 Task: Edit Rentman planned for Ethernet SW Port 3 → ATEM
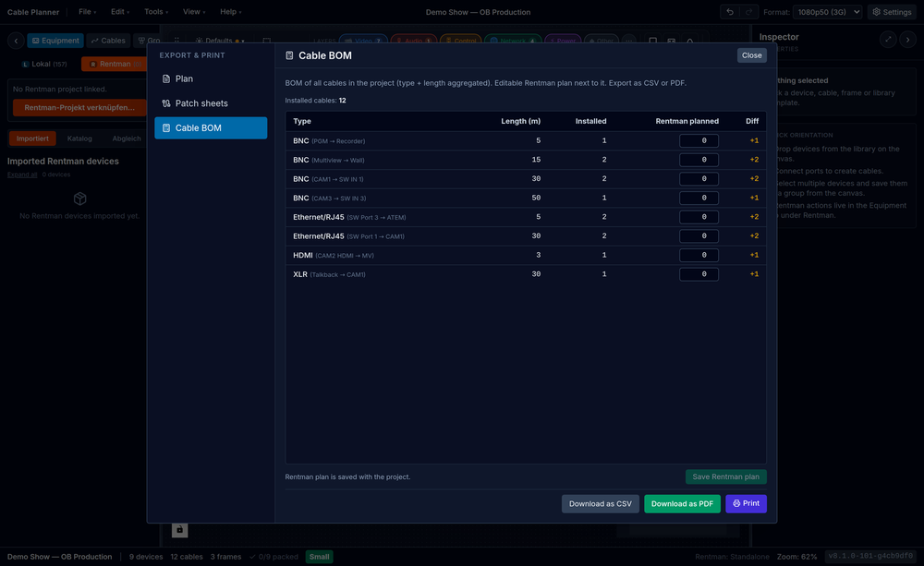699,217
